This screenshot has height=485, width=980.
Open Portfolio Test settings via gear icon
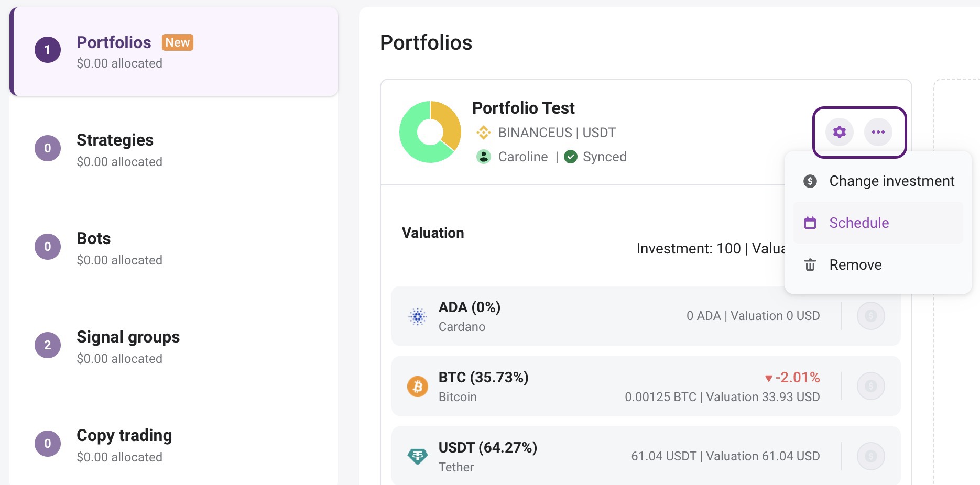(839, 132)
